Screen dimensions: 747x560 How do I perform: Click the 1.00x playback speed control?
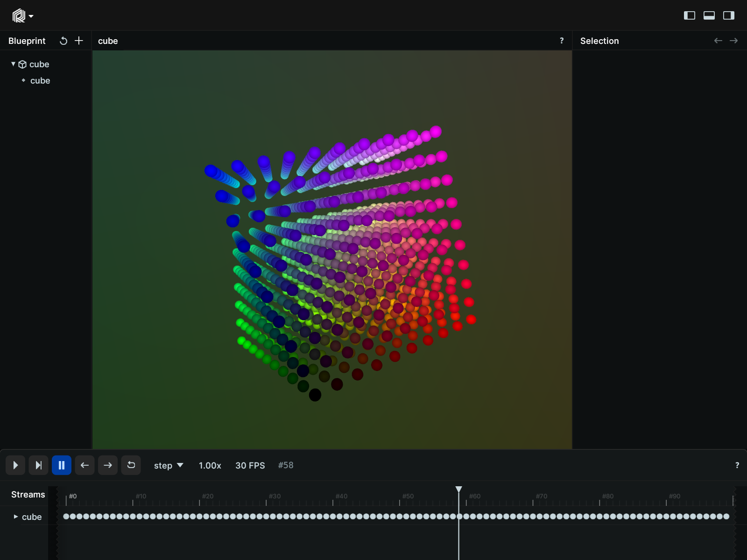tap(210, 465)
